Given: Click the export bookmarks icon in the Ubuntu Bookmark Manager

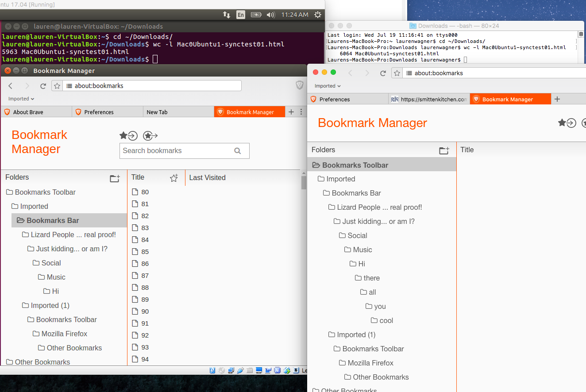Looking at the screenshot, I should pyautogui.click(x=150, y=136).
